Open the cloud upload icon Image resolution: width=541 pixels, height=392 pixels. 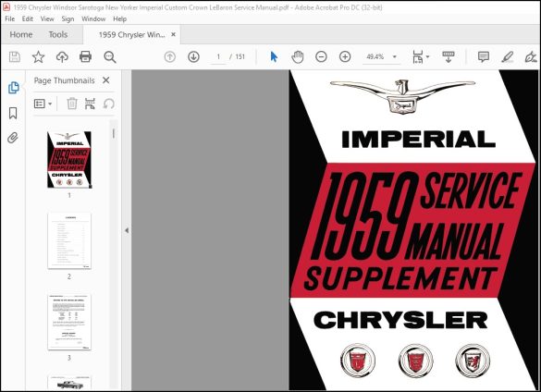tap(62, 57)
